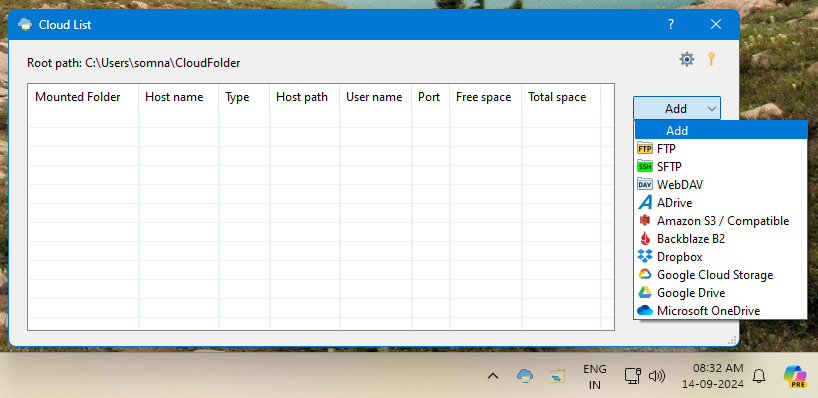Sort by Host name column header

click(178, 97)
